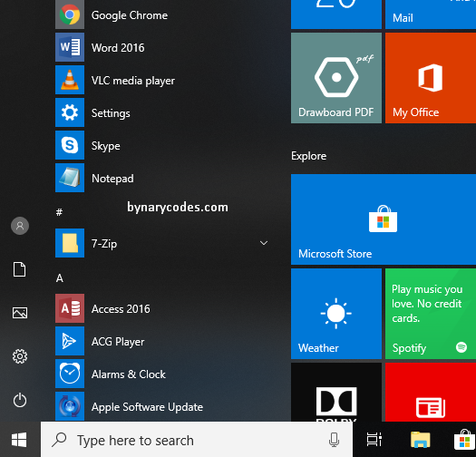Viewport: 476px width, 457px height.
Task: Click the 'A' letter group header
Action: tap(60, 277)
